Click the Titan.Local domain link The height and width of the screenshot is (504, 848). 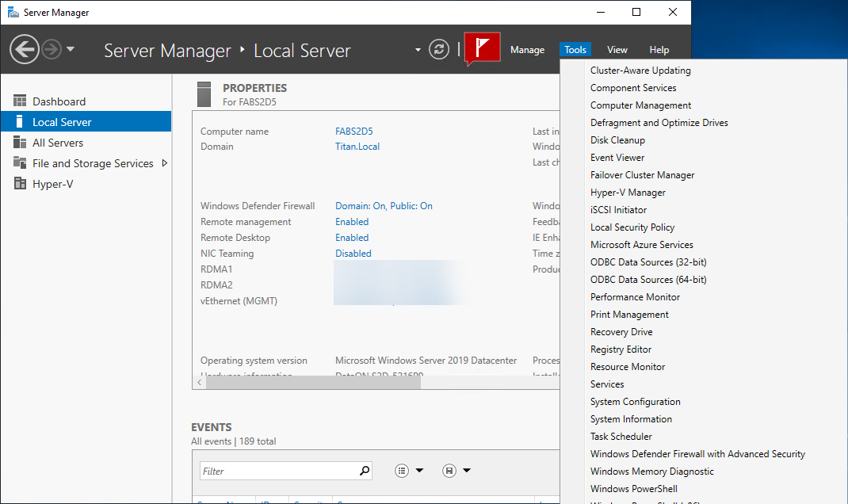357,147
